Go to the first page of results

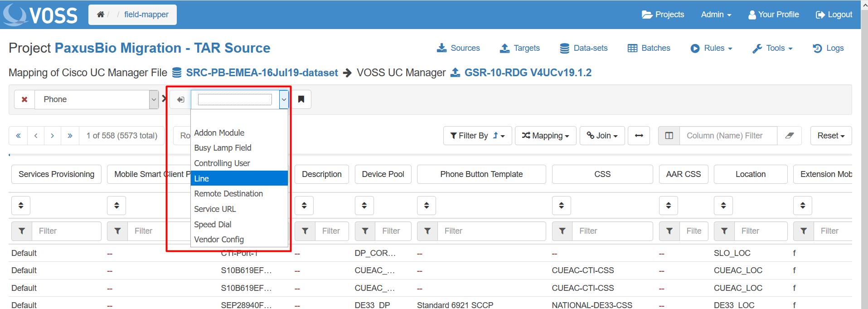pyautogui.click(x=18, y=136)
